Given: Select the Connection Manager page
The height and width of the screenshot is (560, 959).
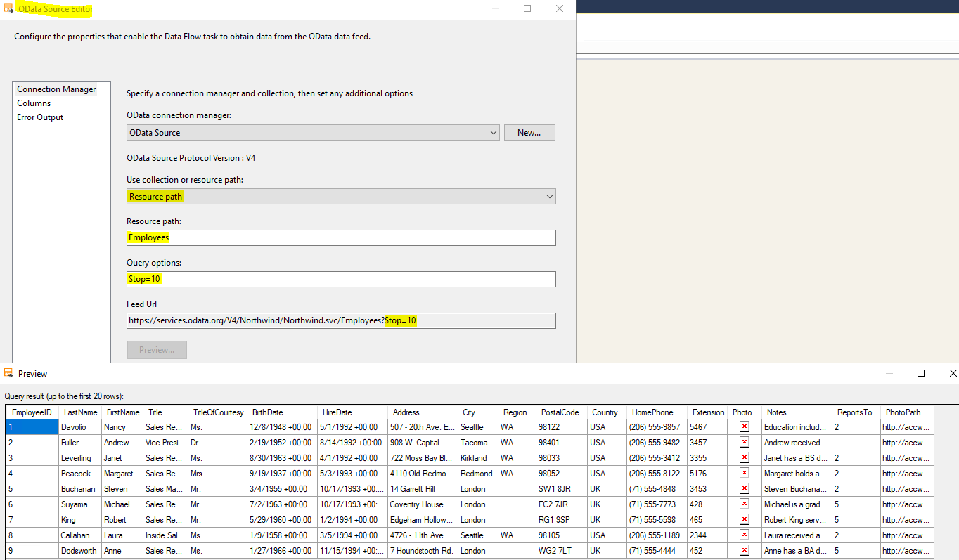Looking at the screenshot, I should pos(56,89).
